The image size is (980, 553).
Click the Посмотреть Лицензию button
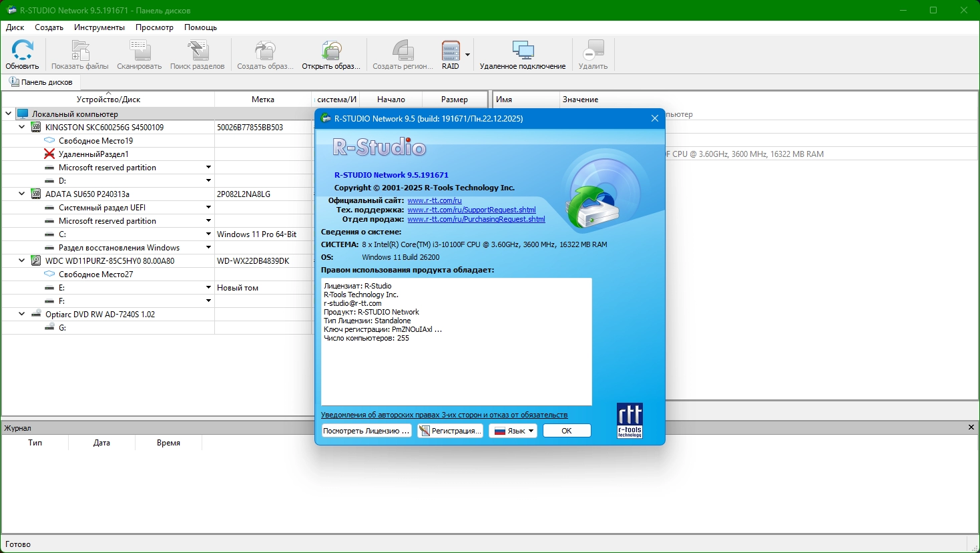pyautogui.click(x=366, y=431)
